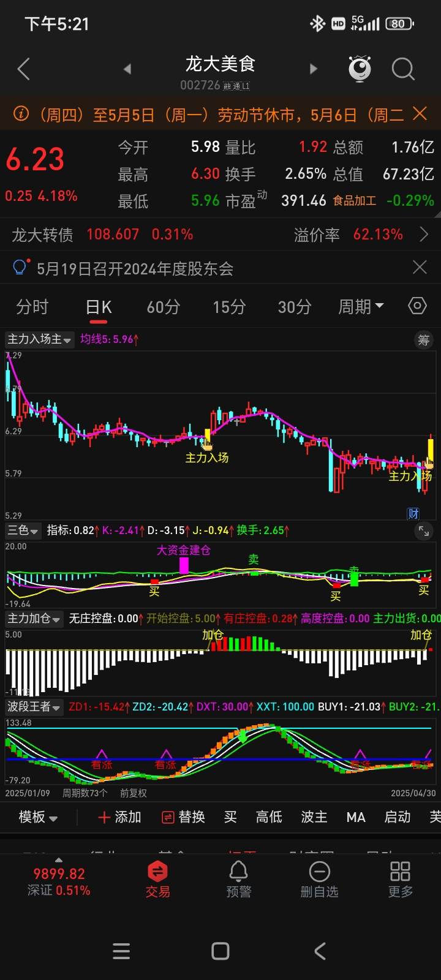Tap the 前复权 price adjustment label
Image resolution: width=441 pixels, height=980 pixels.
point(134,793)
